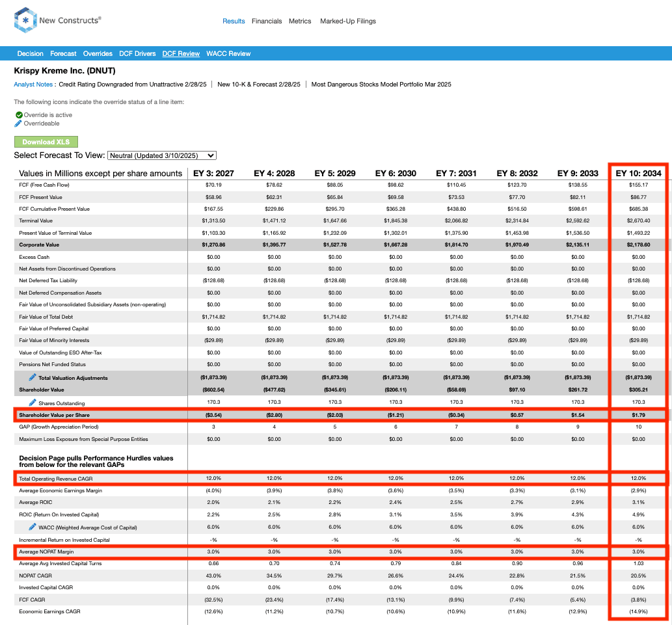
Task: Click Fair Value of Minority Interests label
Action: point(54,340)
